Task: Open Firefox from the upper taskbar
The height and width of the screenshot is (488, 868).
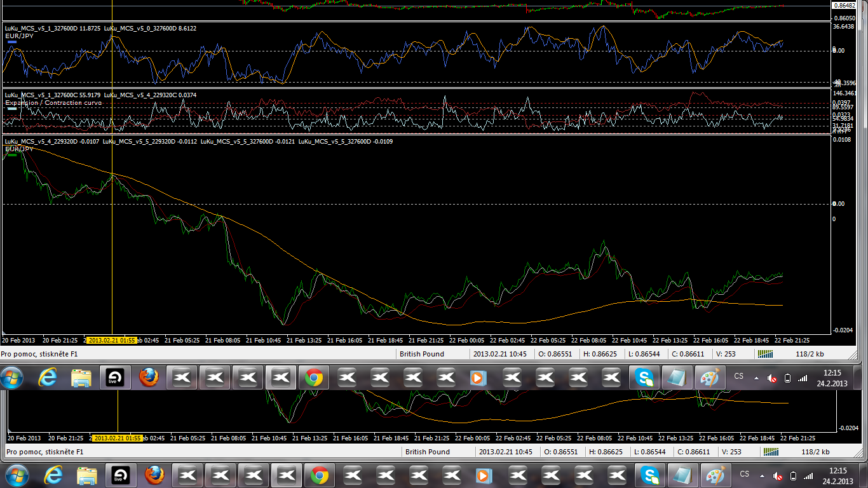Action: point(149,377)
